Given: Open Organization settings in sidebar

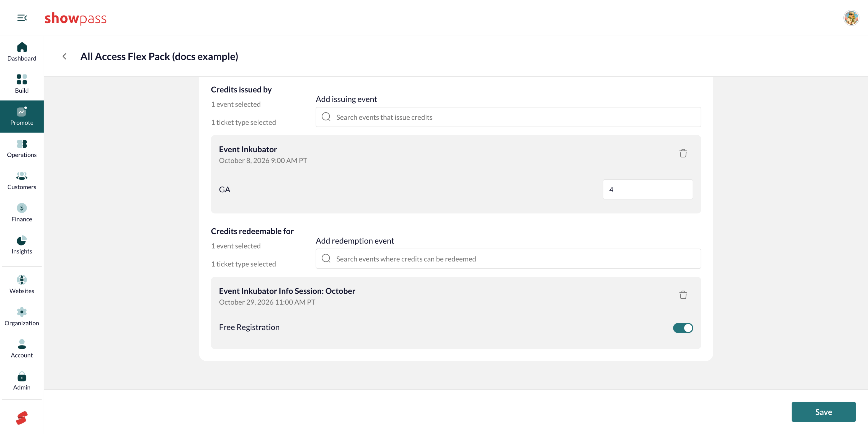Looking at the screenshot, I should 22,317.
